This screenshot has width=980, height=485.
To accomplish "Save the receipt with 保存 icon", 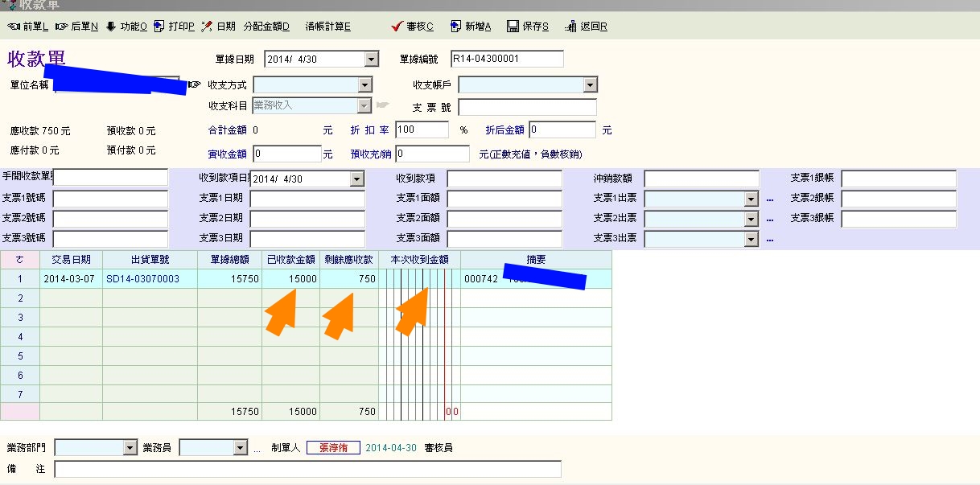I will pos(513,27).
